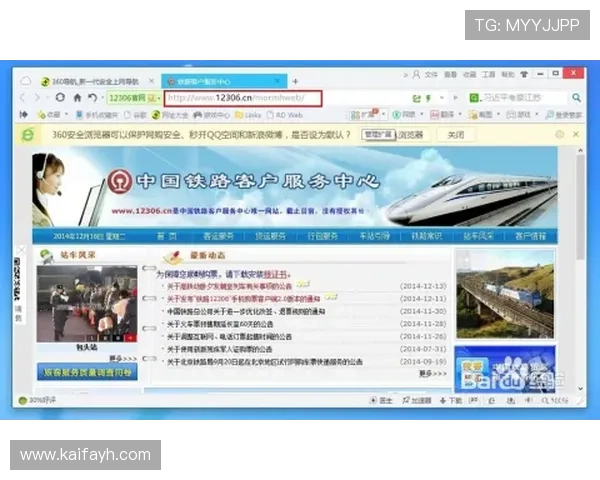600x480 pixels.
Task: Open the 工具 menu
Action: pyautogui.click(x=489, y=74)
